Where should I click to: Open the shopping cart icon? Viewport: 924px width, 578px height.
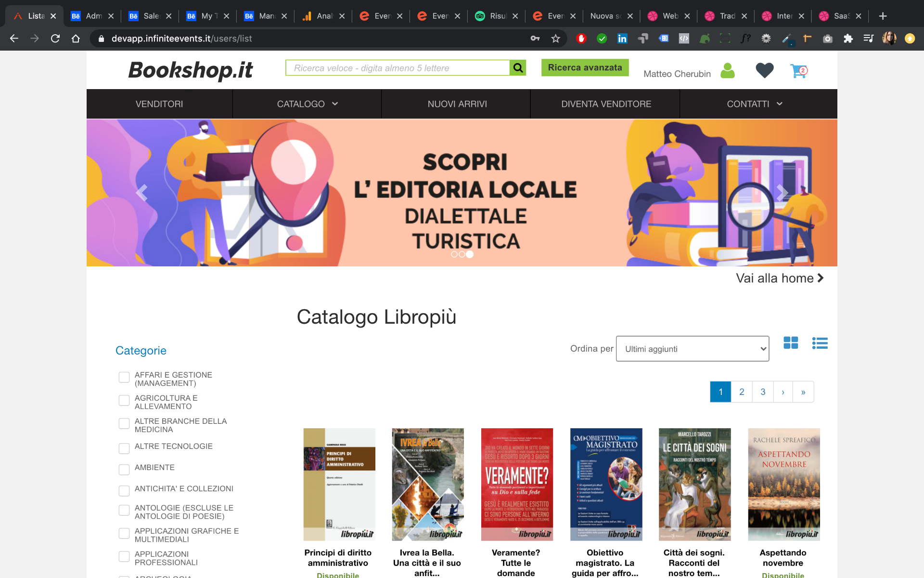click(x=799, y=71)
